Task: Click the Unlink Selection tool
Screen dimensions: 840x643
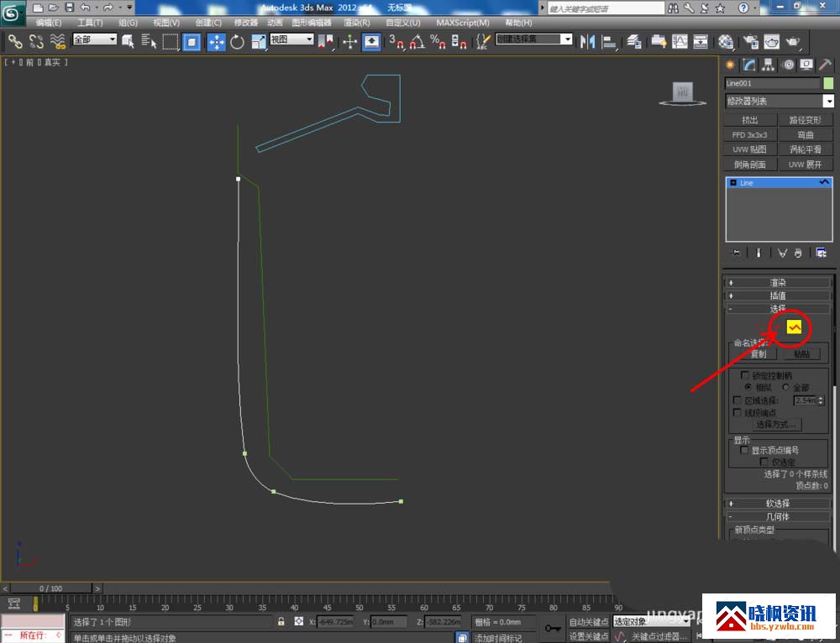Action: [36, 41]
